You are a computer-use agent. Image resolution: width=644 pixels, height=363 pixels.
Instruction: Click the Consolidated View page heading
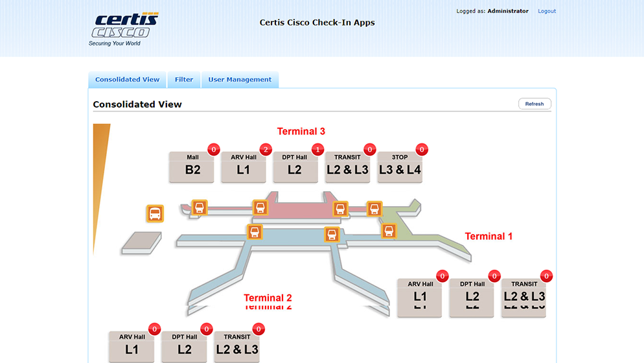(x=137, y=104)
